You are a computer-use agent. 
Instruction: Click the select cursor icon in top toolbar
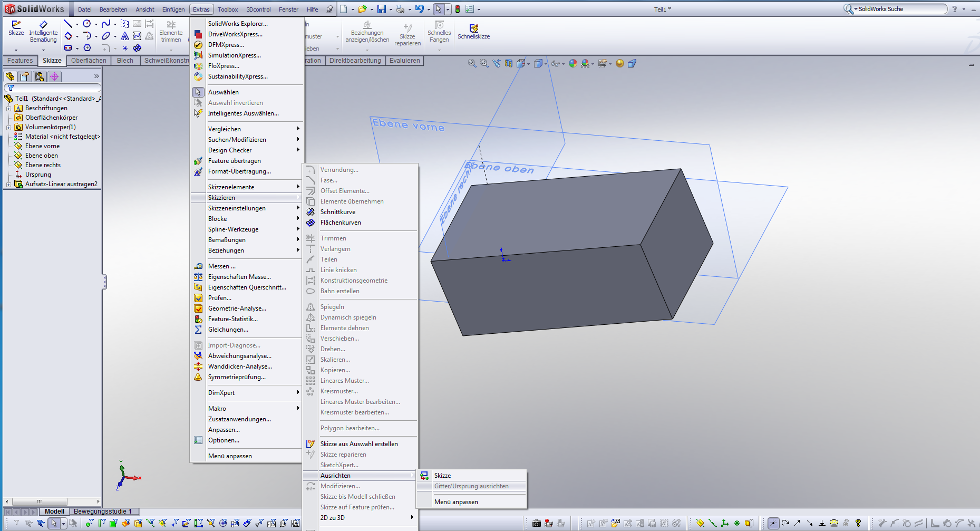(439, 9)
